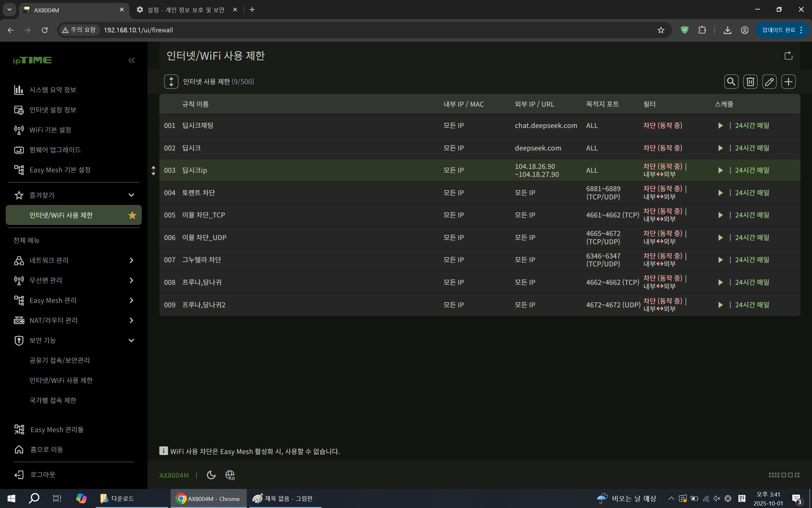The width and height of the screenshot is (812, 508).
Task: Collapse the sidebar with double-chevron icon
Action: click(132, 60)
